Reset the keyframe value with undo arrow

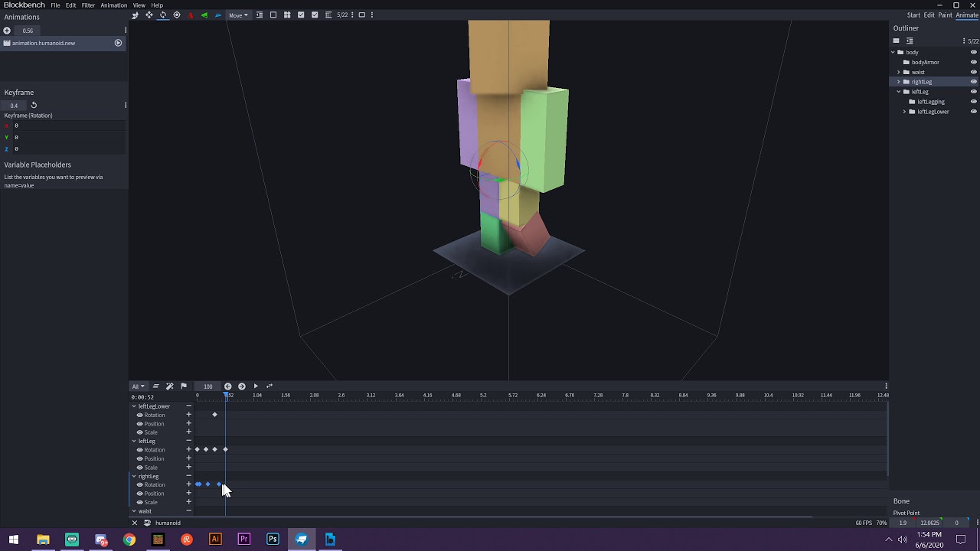click(34, 106)
